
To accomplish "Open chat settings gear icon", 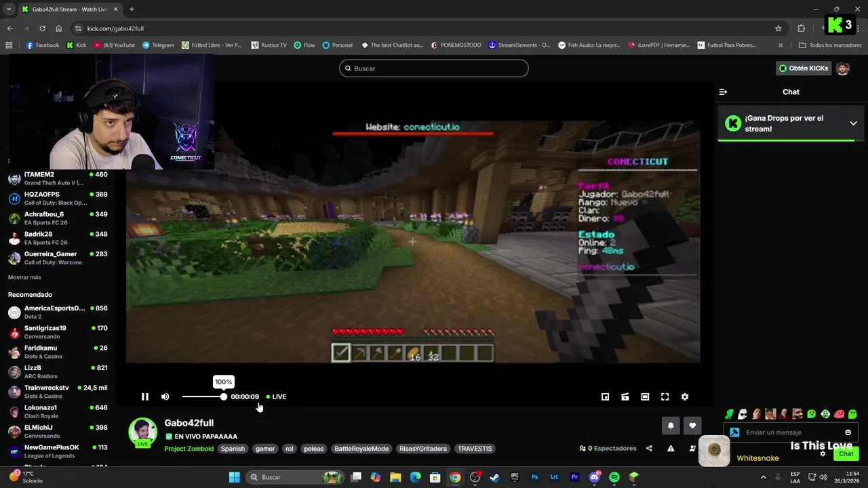I will click(823, 454).
